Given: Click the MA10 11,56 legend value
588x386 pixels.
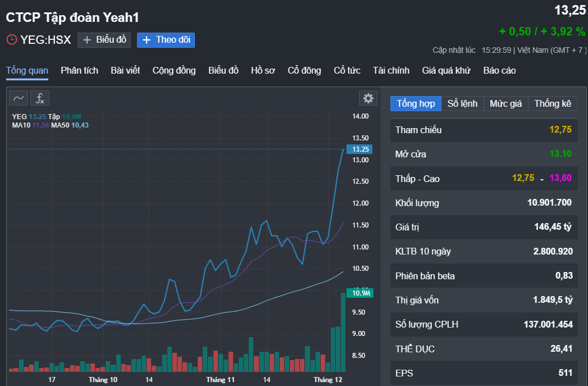Looking at the screenshot, I should [x=40, y=125].
